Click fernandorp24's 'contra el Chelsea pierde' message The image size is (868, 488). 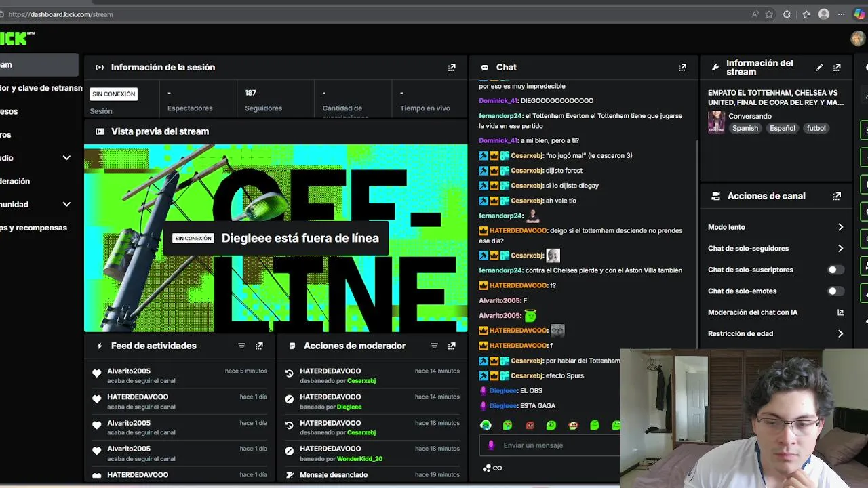(x=580, y=270)
